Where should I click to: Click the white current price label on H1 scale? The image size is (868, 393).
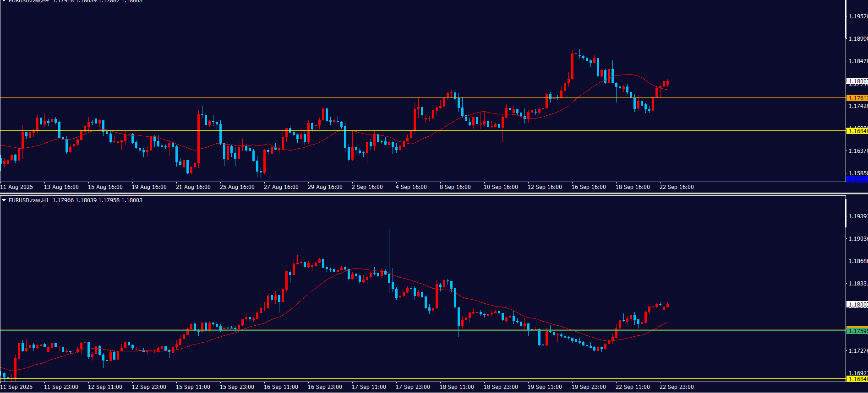click(857, 304)
